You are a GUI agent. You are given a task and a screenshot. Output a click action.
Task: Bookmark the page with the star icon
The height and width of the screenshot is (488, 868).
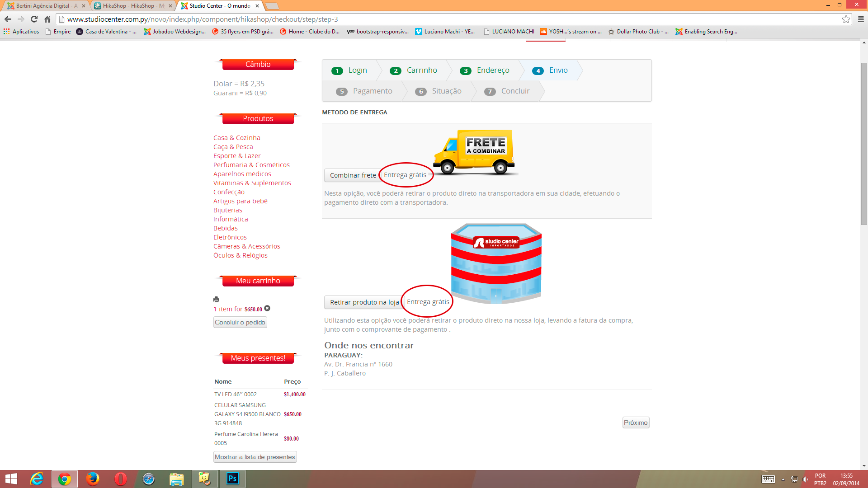[846, 19]
